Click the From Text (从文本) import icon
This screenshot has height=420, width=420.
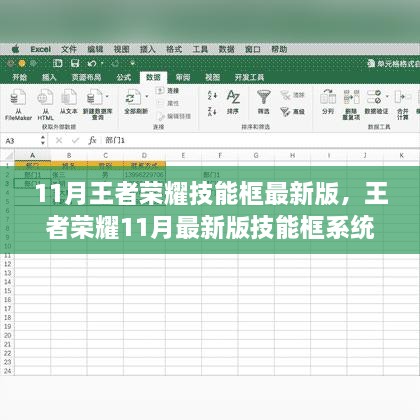coord(69,97)
